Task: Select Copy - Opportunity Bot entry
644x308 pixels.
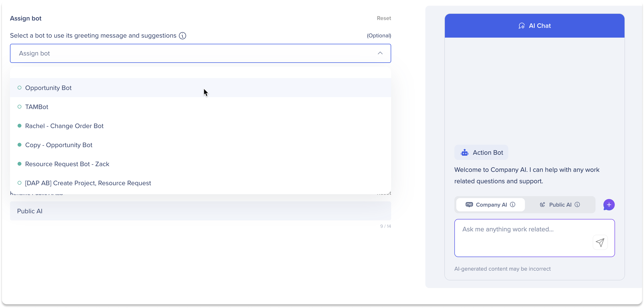Action: pos(200,145)
